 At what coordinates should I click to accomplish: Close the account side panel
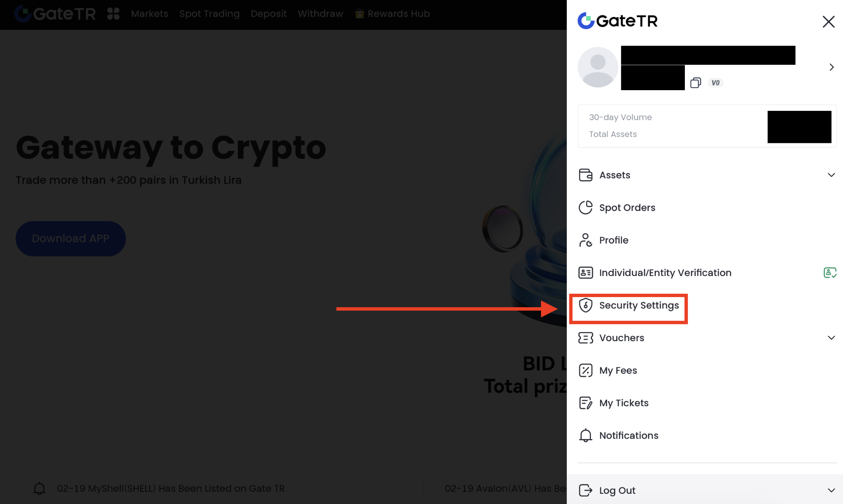[x=828, y=21]
